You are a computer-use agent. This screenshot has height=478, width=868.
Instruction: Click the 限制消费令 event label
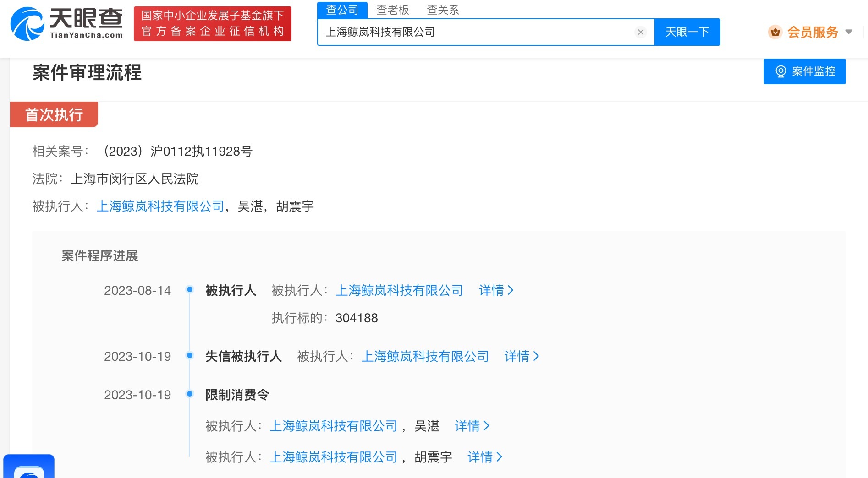point(237,395)
